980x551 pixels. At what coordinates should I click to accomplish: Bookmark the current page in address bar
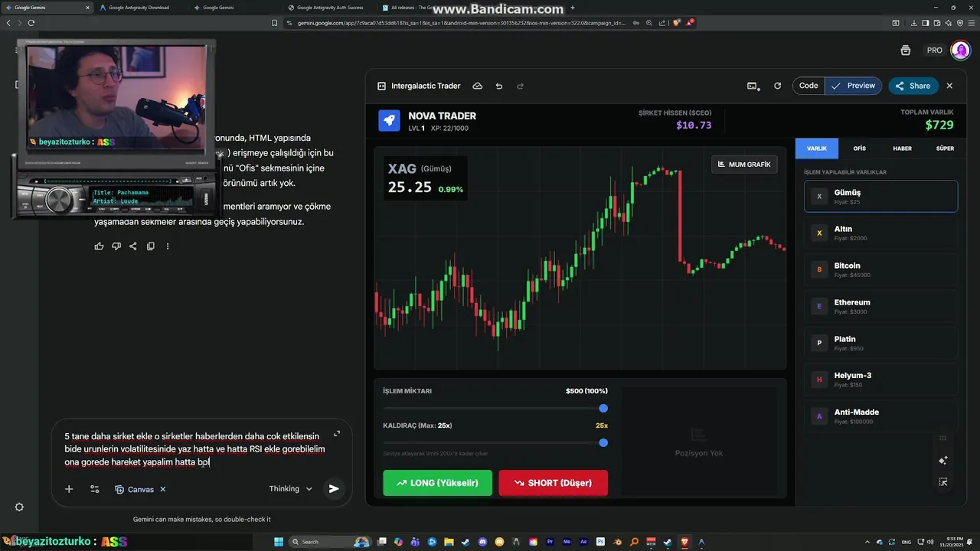tap(275, 23)
